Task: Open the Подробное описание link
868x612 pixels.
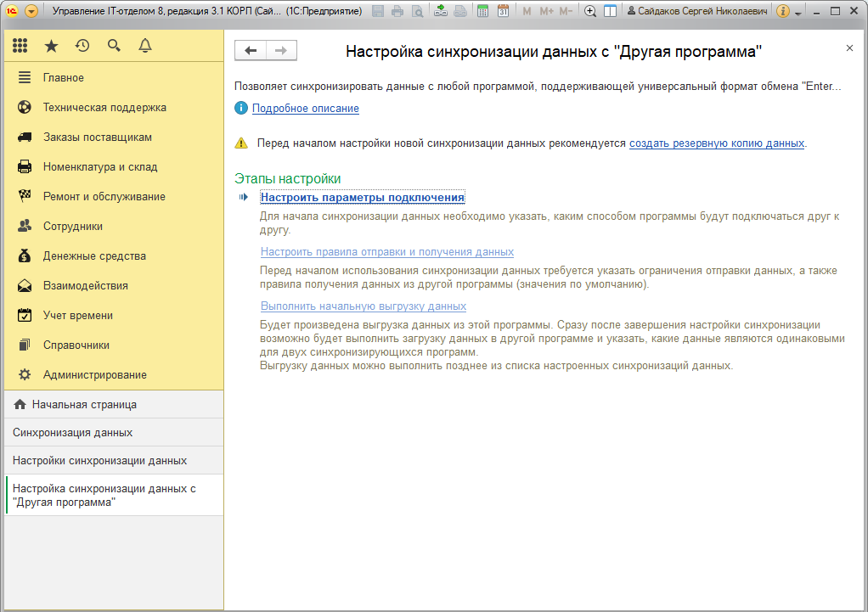Action: (x=306, y=109)
